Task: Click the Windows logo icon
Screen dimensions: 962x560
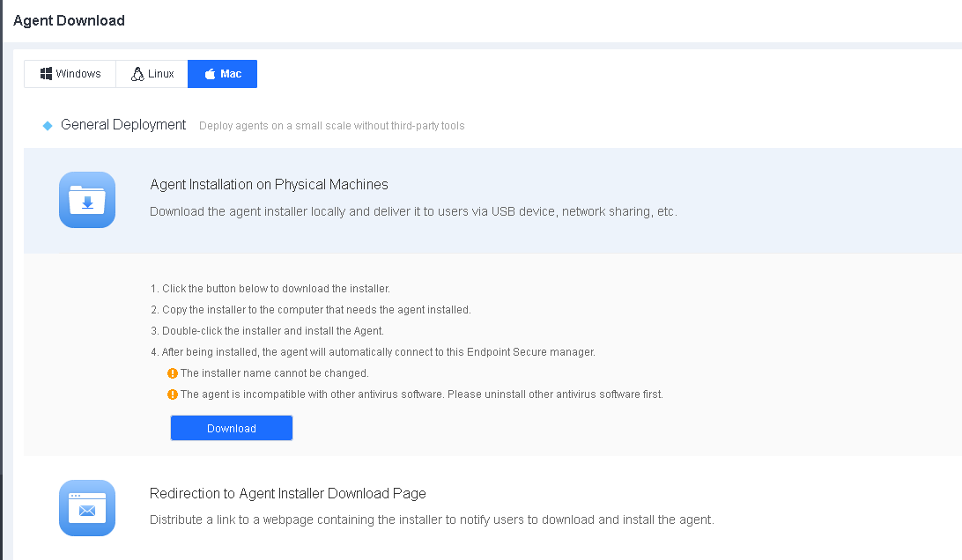Action: (46, 74)
